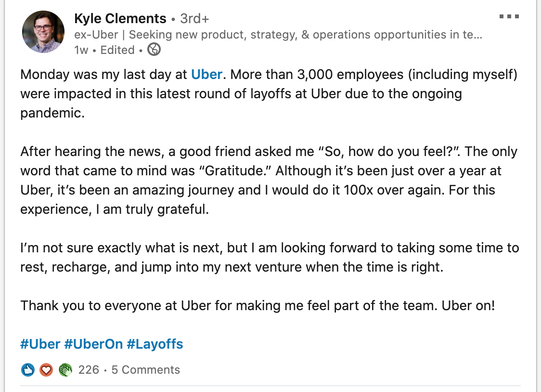Click the green clapping Celebrate reaction icon
The width and height of the screenshot is (541, 392).
tap(65, 370)
